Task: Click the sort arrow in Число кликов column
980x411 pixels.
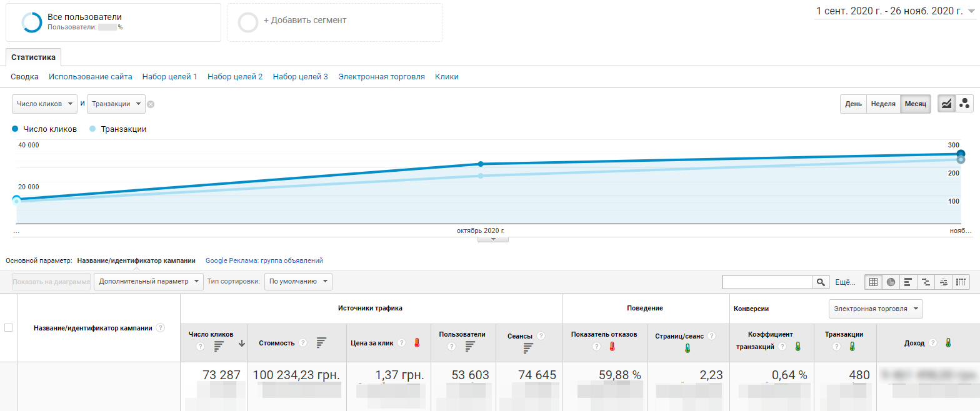Action: tap(241, 343)
